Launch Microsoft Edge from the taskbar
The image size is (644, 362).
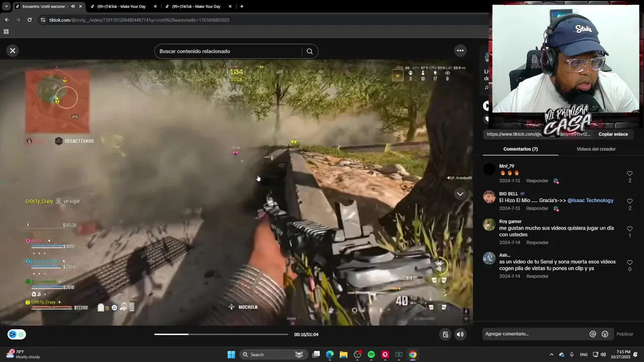(x=330, y=354)
